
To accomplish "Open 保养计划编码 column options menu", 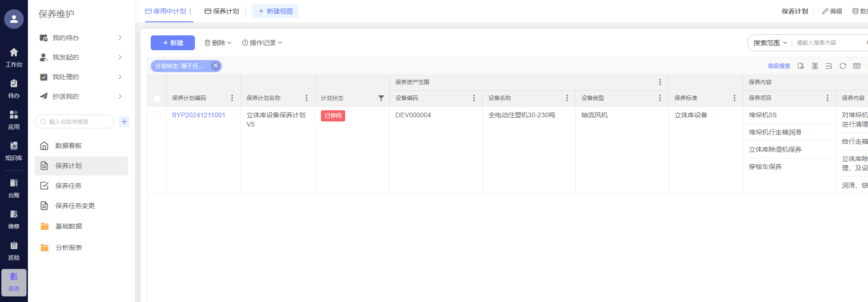I will pyautogui.click(x=232, y=98).
